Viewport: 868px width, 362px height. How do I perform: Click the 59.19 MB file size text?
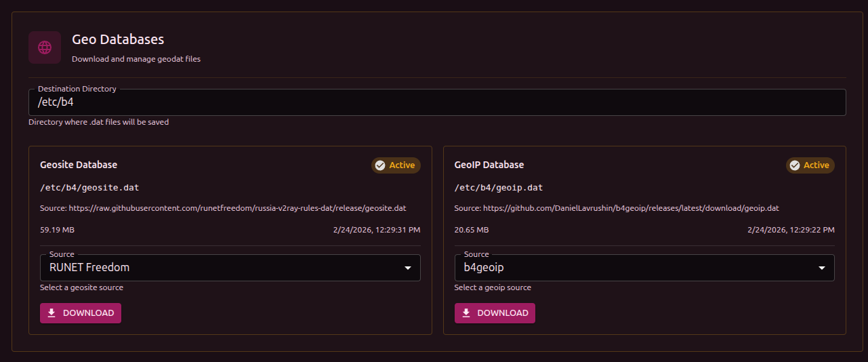tap(58, 230)
